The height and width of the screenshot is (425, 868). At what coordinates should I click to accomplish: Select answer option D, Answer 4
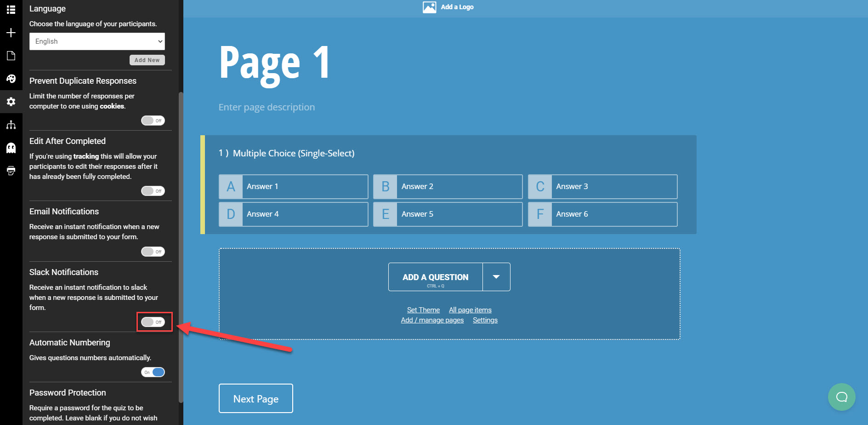click(294, 214)
